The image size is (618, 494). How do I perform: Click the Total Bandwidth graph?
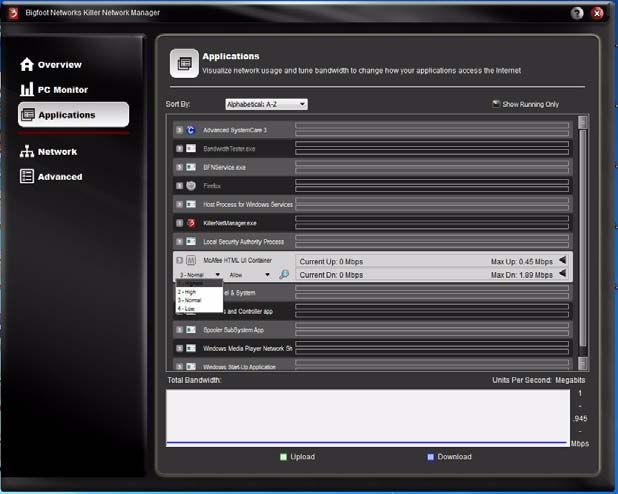click(368, 418)
